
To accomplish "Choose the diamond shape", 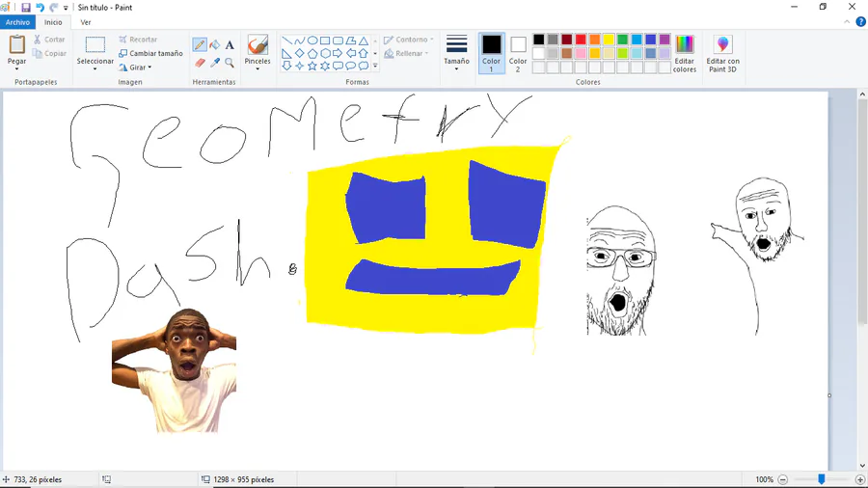I will coord(300,53).
